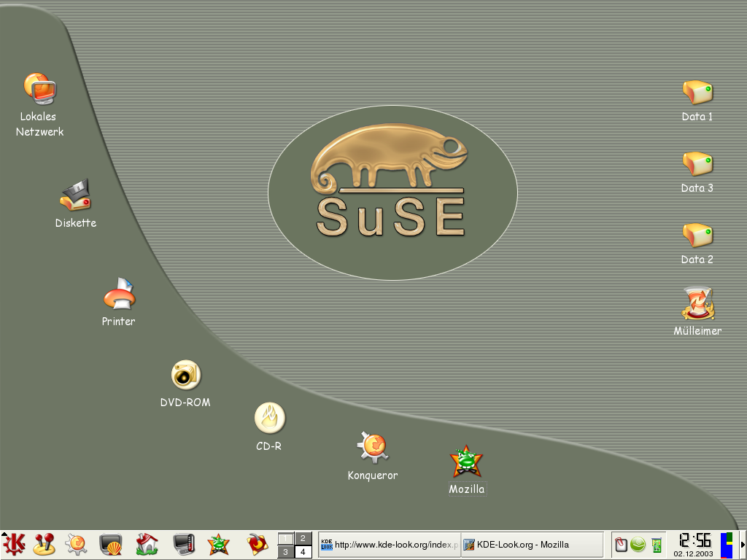
Task: Click the panel hide arrow at right edge
Action: [x=742, y=545]
